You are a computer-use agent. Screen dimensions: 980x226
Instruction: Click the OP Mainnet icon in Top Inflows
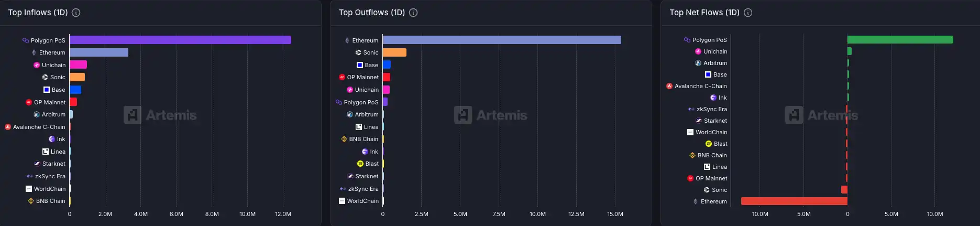point(29,102)
